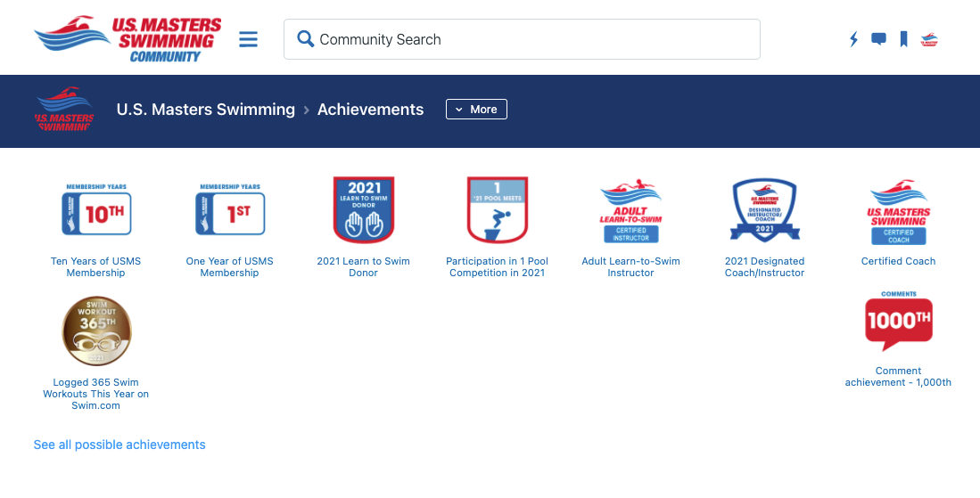
Task: Open the Achievements breadcrumb link
Action: click(371, 110)
